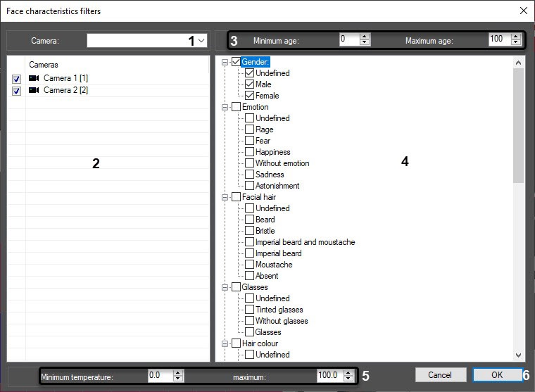
Task: Check Undefined under Emotion
Action: [x=249, y=118]
